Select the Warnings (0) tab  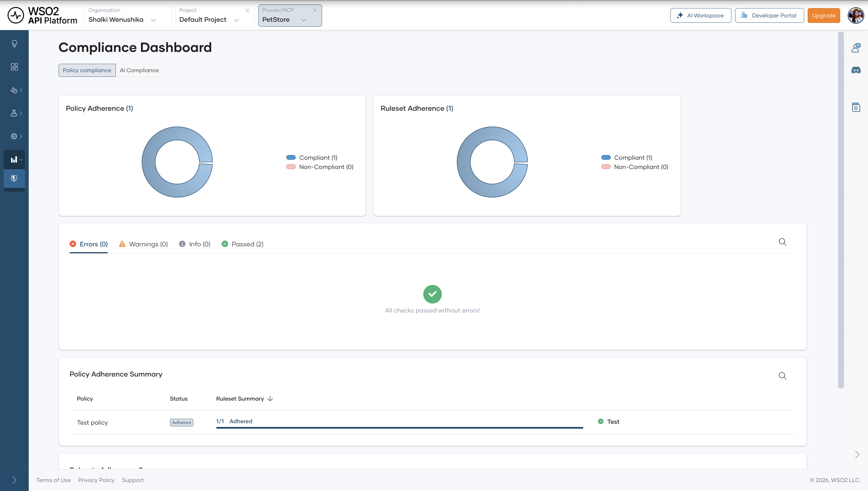pyautogui.click(x=143, y=244)
